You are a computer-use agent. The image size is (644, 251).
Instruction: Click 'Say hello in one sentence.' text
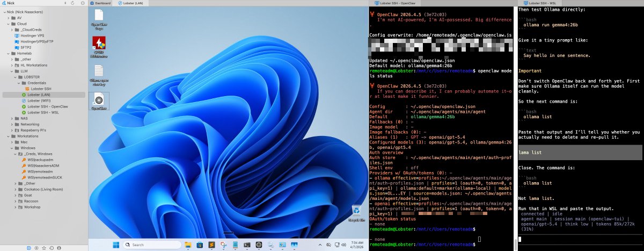557,55
